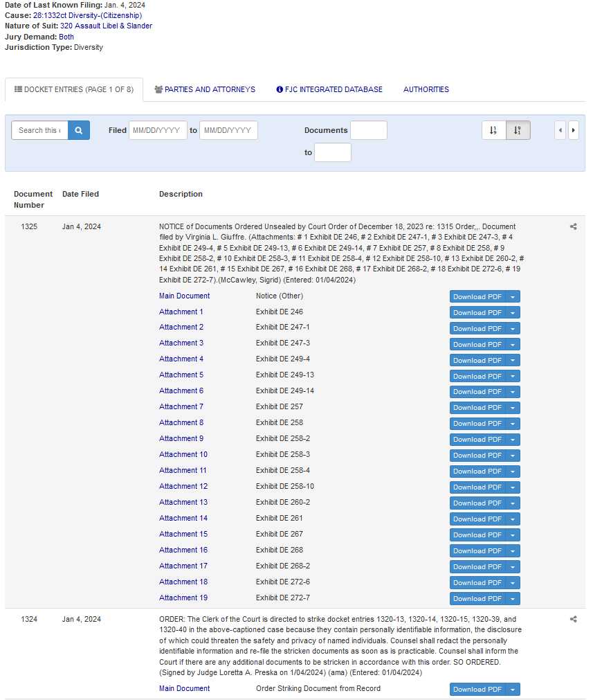Open Main Document of entry 1325

pos(184,296)
